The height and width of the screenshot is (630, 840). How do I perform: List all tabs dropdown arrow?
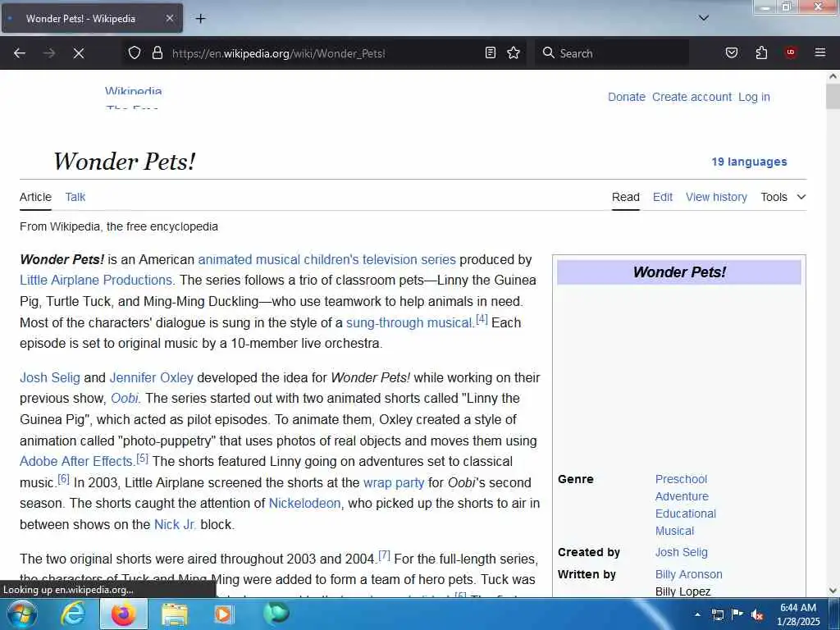click(703, 18)
